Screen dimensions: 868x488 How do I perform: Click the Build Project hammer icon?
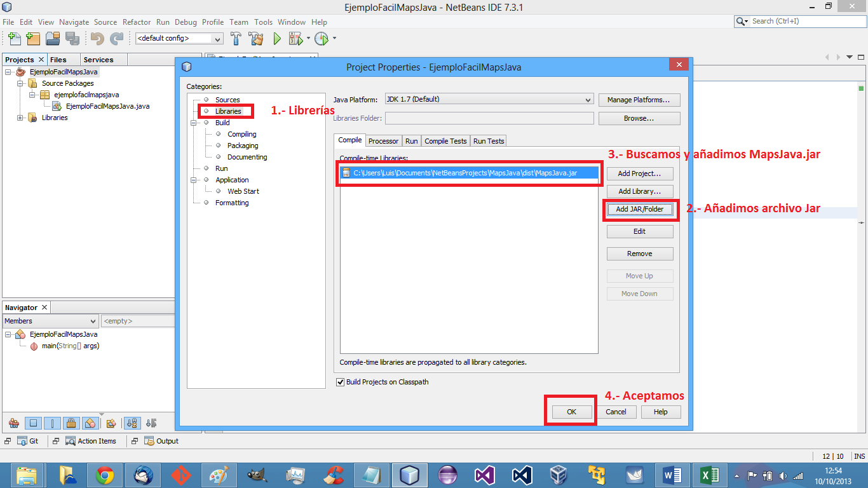point(236,39)
